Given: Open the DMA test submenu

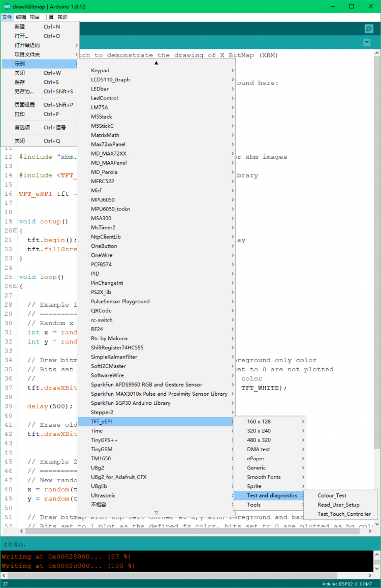Looking at the screenshot, I should click(x=270, y=449).
